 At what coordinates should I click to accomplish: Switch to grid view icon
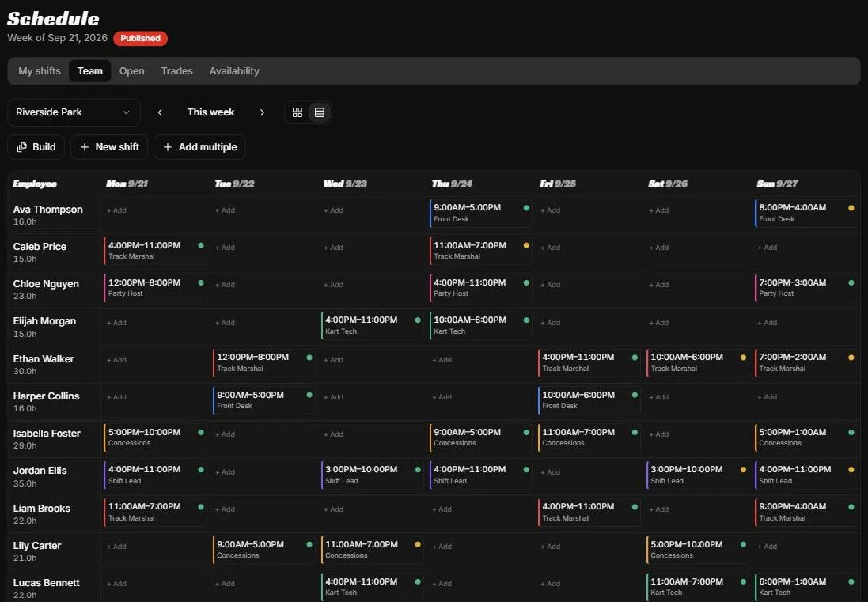pos(298,112)
